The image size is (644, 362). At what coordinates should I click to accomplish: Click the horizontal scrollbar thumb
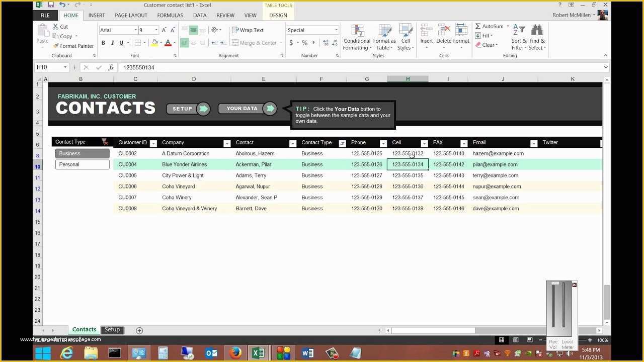433,330
